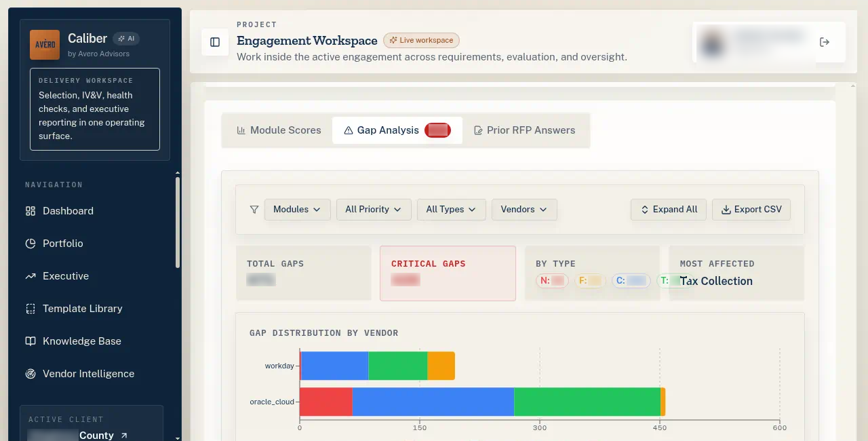Click the green segment of oracle_cloud bar
The width and height of the screenshot is (868, 441).
[x=587, y=402]
